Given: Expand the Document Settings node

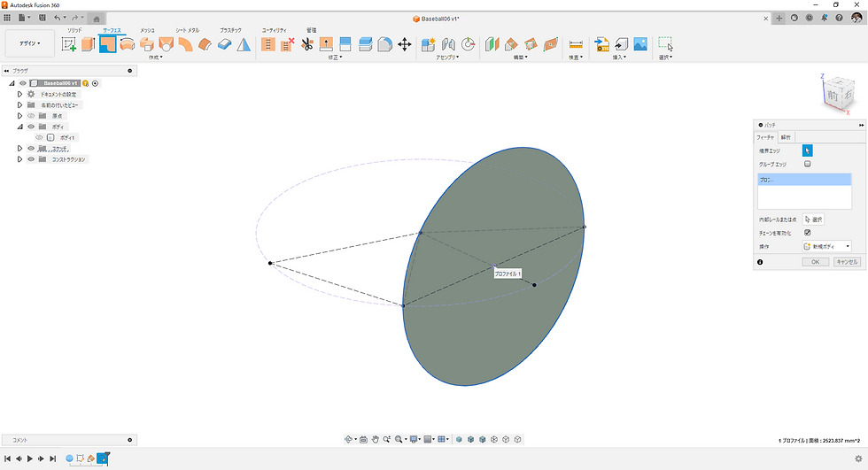Looking at the screenshot, I should pyautogui.click(x=19, y=95).
